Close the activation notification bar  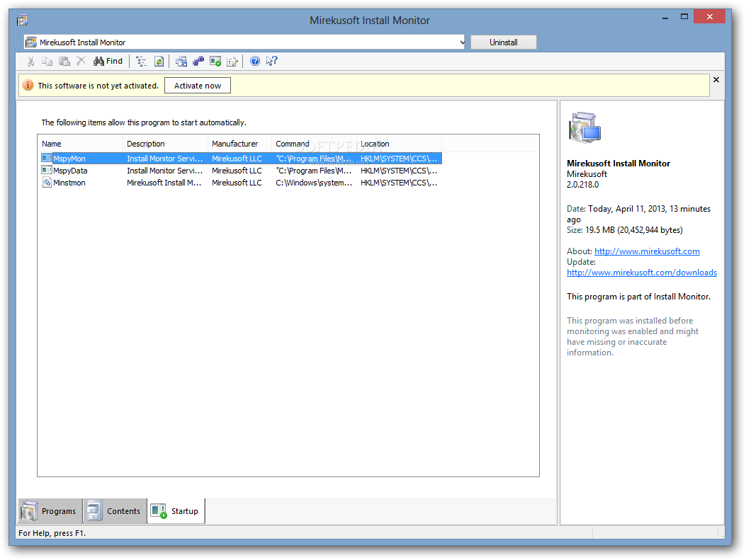coord(716,80)
